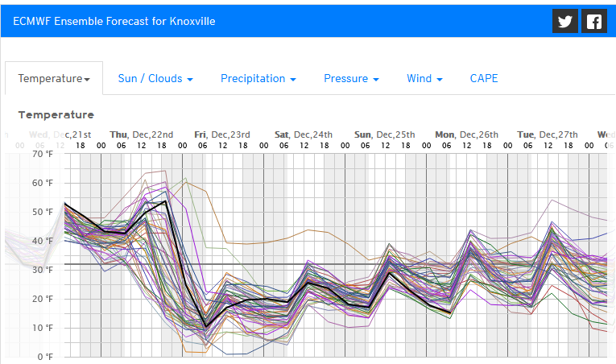Expand the Temperature dropdown caret
The width and height of the screenshot is (616, 364).
point(87,80)
